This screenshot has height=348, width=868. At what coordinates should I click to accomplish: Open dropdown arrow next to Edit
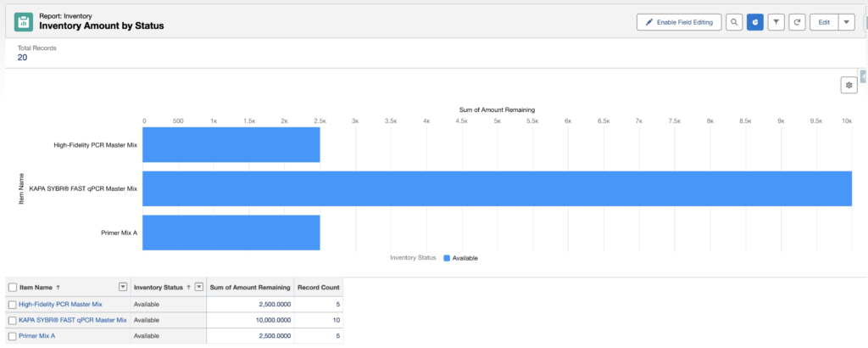coord(847,22)
